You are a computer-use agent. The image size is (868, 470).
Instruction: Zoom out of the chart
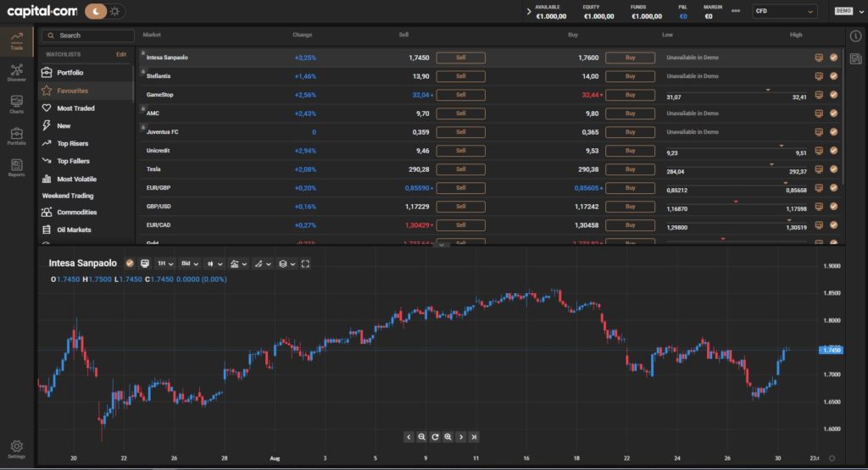[x=422, y=437]
